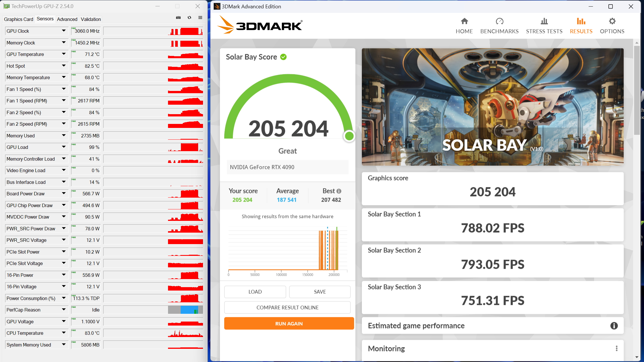Go to the 3DMark Home icon
644x362 pixels.
[464, 22]
